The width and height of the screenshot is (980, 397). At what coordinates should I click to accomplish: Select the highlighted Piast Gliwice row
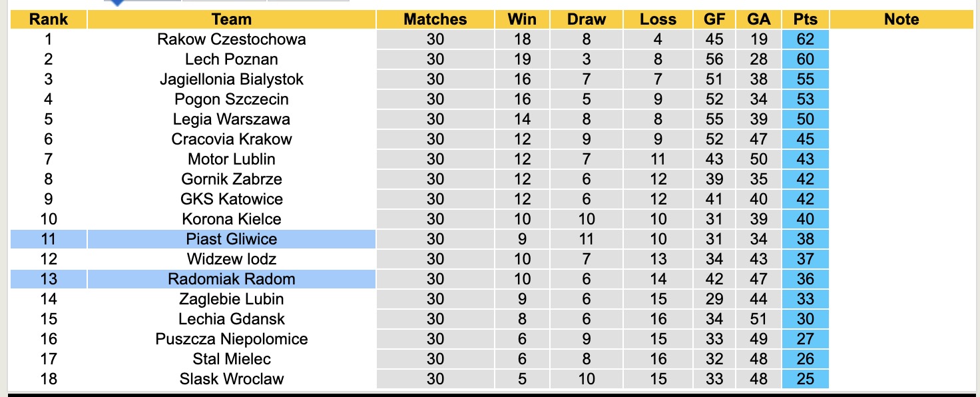(x=231, y=239)
